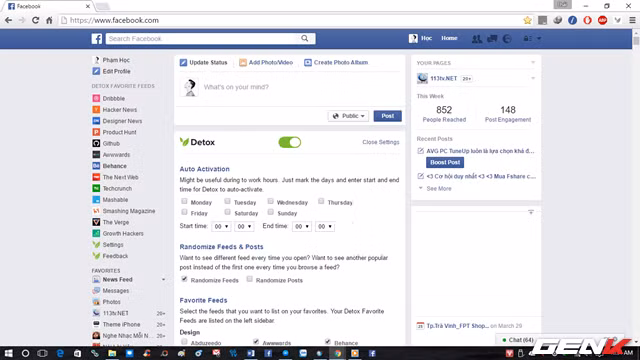Check the Saturday checkbox
Viewport: 640px width, 360px height.
click(x=227, y=212)
